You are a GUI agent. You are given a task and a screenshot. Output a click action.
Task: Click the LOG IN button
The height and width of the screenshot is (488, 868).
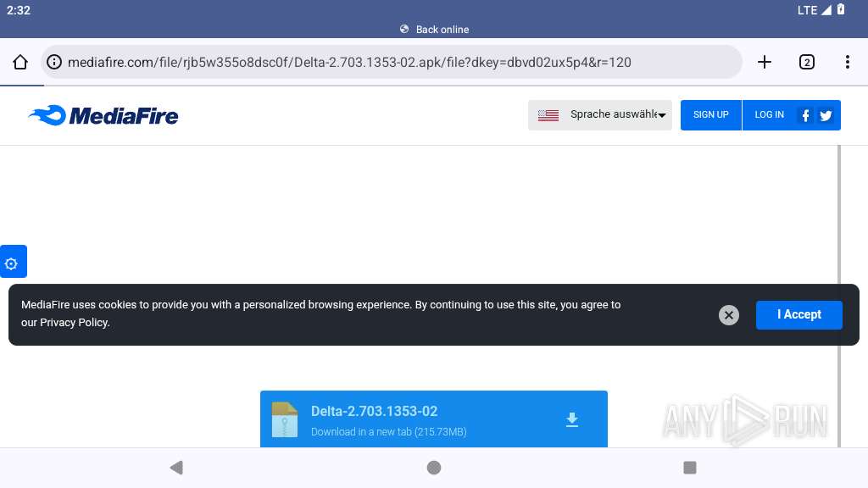[770, 115]
